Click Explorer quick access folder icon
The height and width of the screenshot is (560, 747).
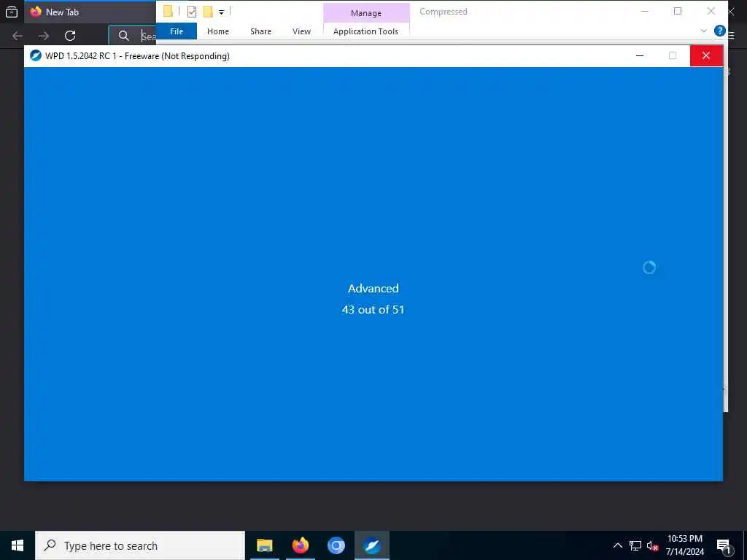tap(168, 12)
